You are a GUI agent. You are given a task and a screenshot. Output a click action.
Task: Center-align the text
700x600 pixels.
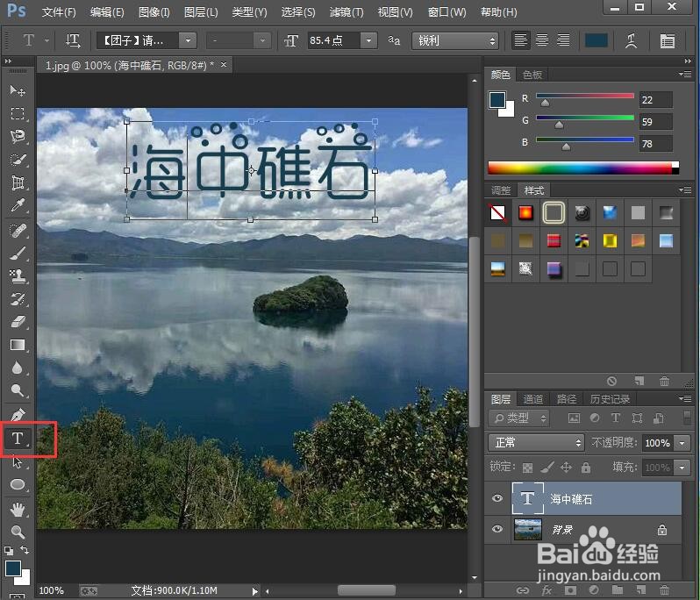(x=542, y=40)
